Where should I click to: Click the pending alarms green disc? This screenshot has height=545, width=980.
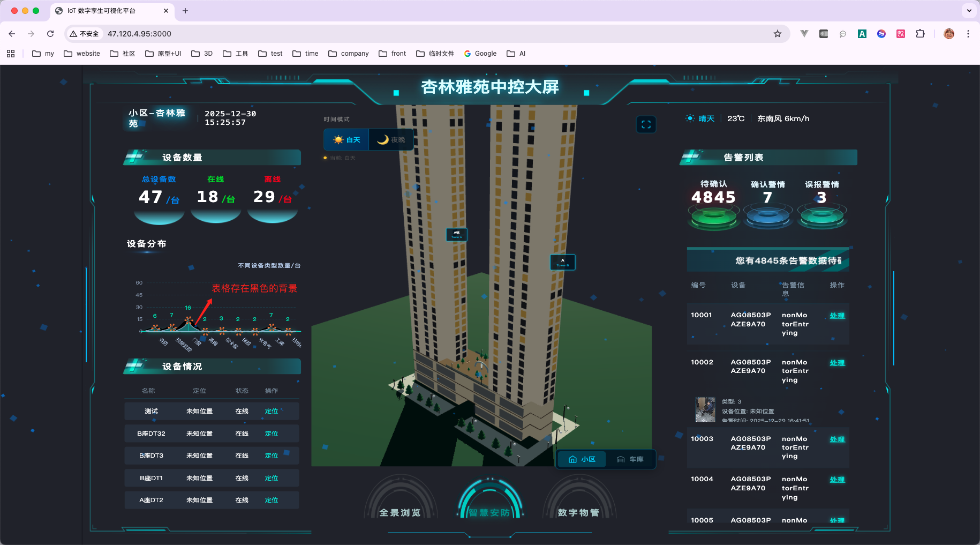pos(713,217)
